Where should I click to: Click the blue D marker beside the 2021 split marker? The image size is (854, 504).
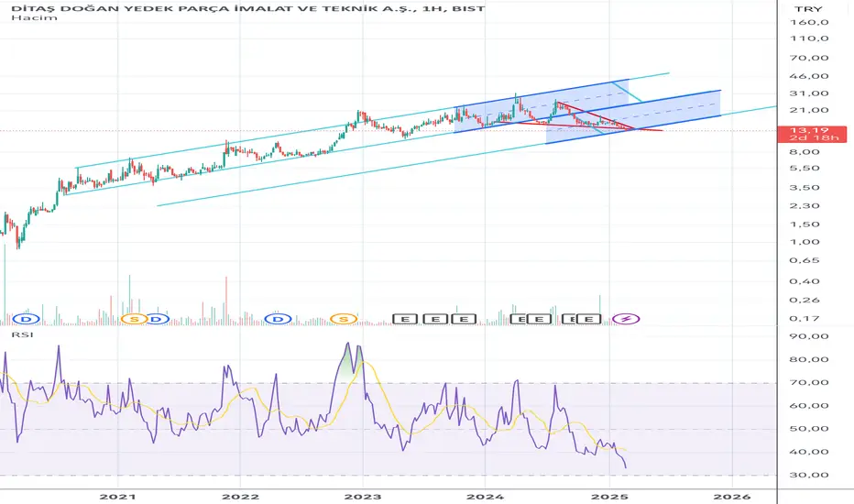coord(158,319)
